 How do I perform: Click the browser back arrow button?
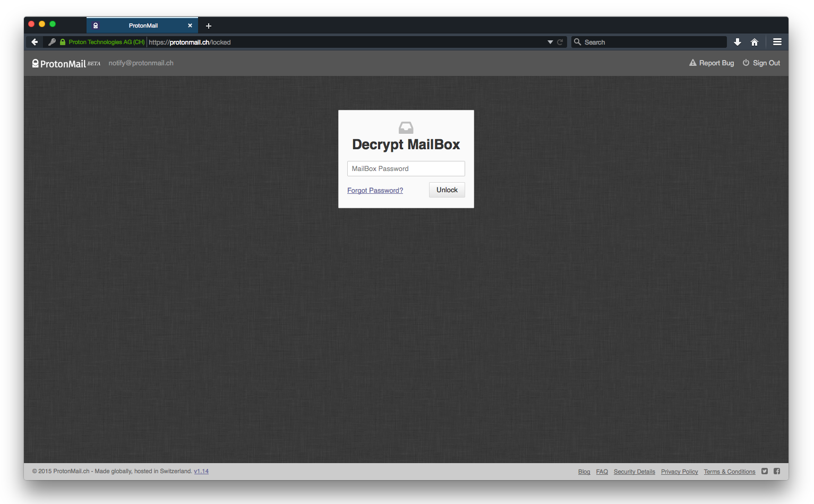pyautogui.click(x=35, y=42)
